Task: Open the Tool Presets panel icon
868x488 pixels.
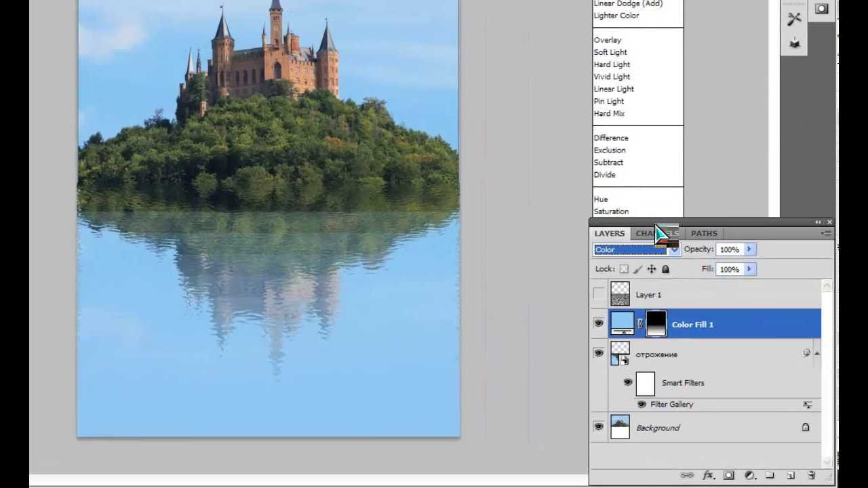Action: [x=794, y=19]
